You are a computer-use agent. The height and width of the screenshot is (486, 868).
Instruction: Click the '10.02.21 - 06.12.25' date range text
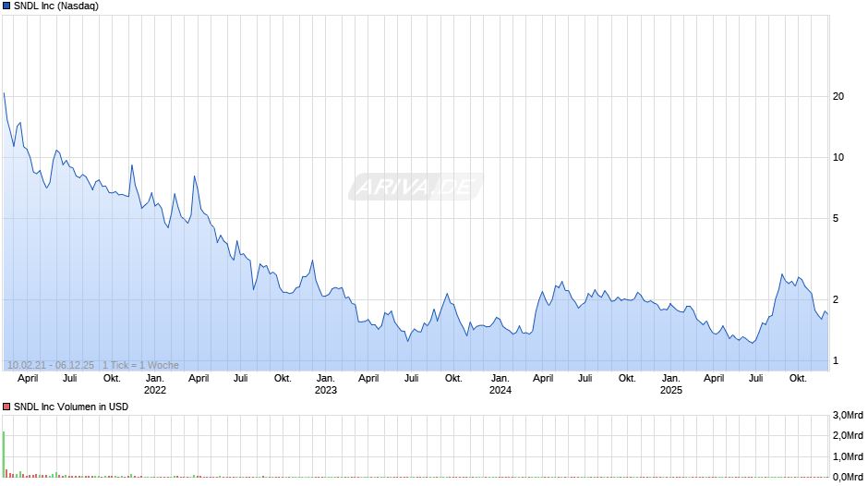pos(51,365)
